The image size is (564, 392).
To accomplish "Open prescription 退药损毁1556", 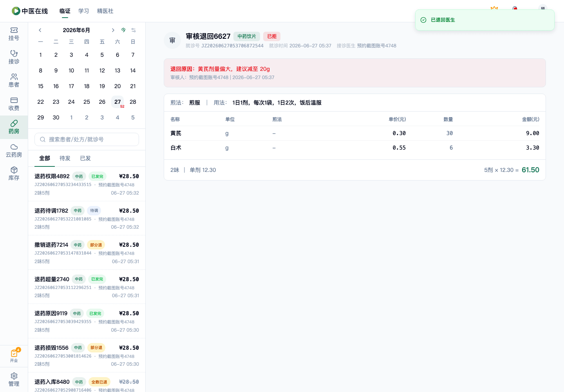I will 87,355.
